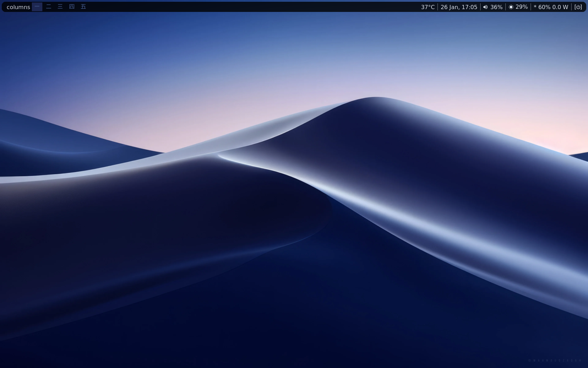588x368 pixels.
Task: Click the sun brightness icon
Action: click(511, 7)
